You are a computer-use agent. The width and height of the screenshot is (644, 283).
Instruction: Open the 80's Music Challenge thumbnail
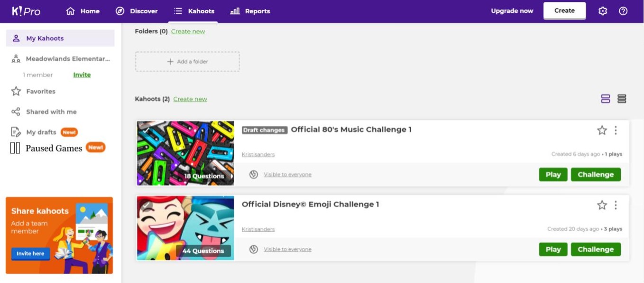[x=185, y=153]
